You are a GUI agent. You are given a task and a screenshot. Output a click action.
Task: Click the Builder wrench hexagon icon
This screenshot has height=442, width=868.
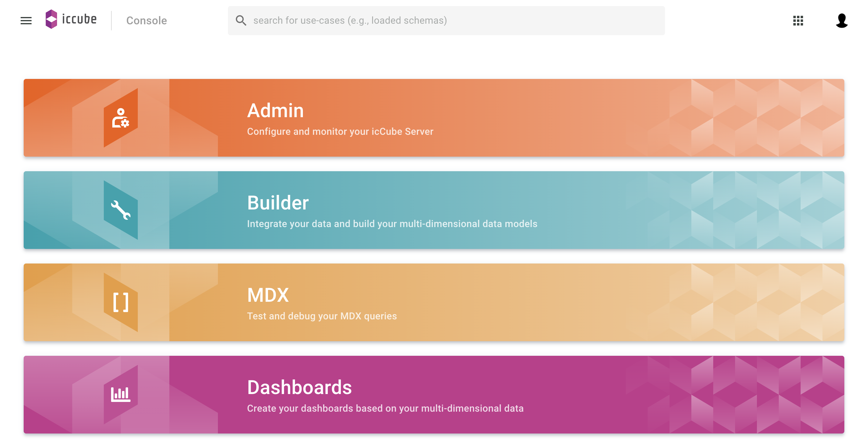point(120,210)
